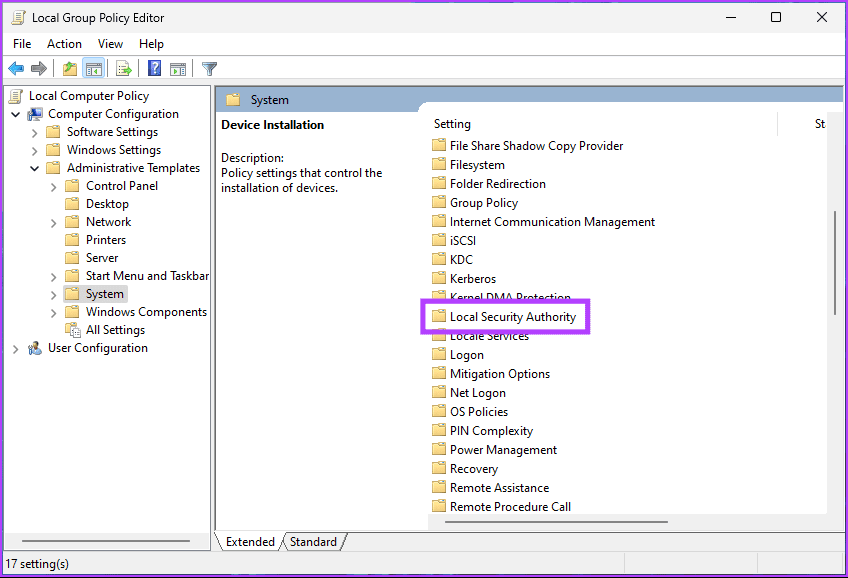Click the Forward navigation arrow
Viewport: 848px width, 578px height.
click(x=40, y=68)
